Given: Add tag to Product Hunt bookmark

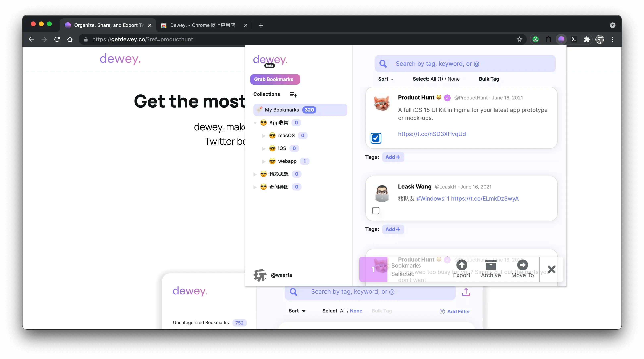Looking at the screenshot, I should pyautogui.click(x=393, y=157).
